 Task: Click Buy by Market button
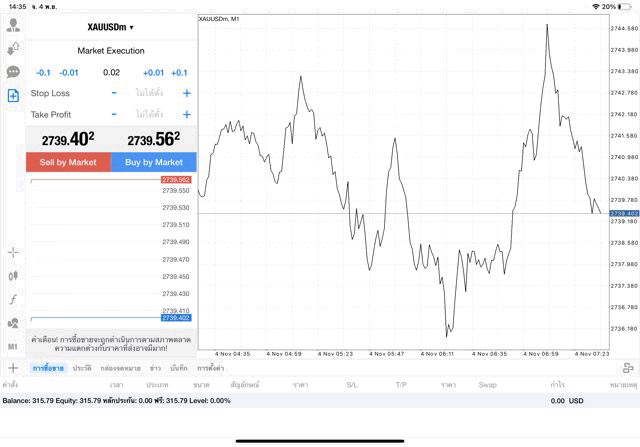[154, 162]
